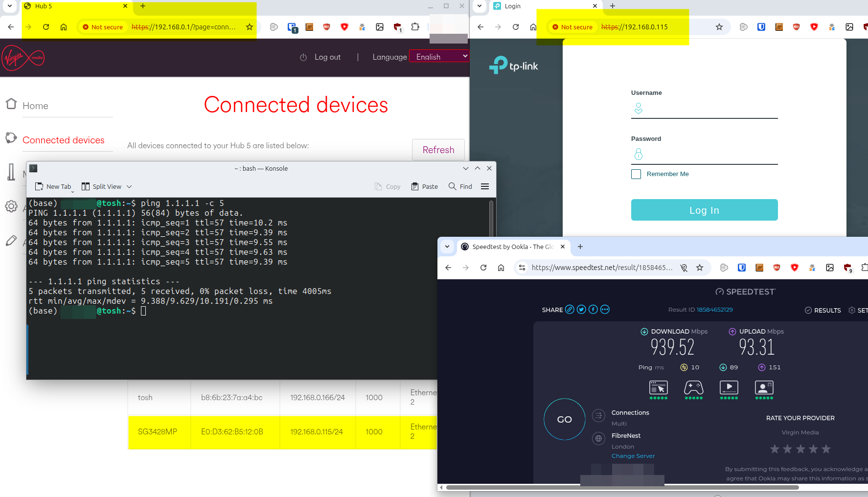Click the Refresh button for device list
The height and width of the screenshot is (497, 868).
(x=438, y=150)
